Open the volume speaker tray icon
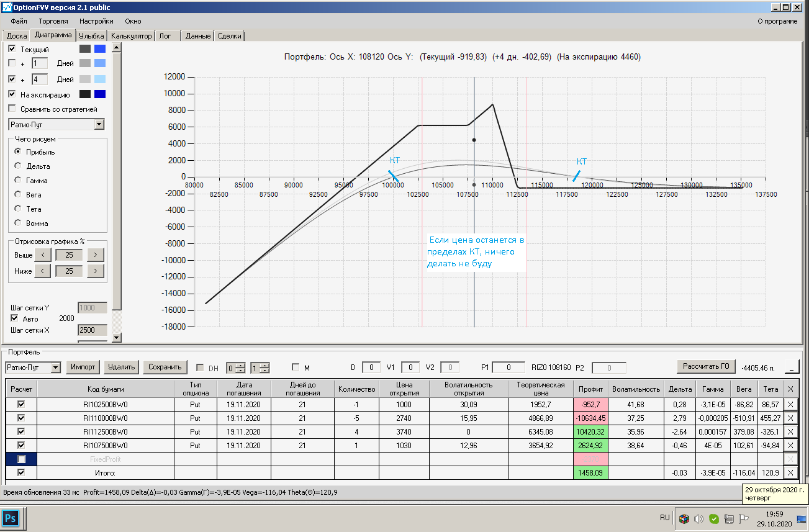Image resolution: width=809 pixels, height=532 pixels. (x=698, y=518)
